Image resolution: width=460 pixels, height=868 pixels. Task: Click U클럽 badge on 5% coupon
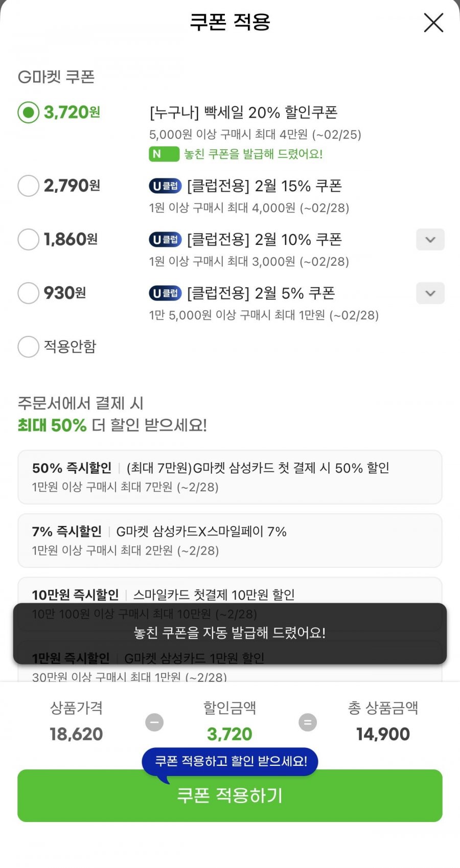click(x=165, y=293)
